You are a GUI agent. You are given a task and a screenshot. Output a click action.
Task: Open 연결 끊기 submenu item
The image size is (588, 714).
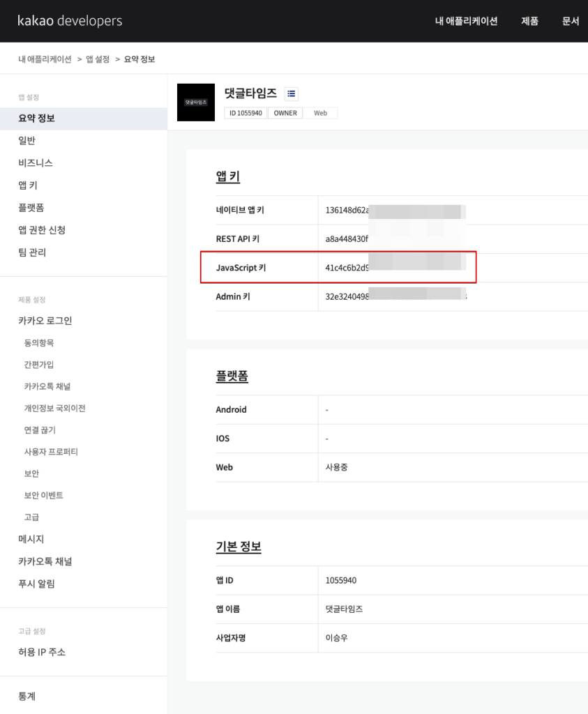pos(40,430)
